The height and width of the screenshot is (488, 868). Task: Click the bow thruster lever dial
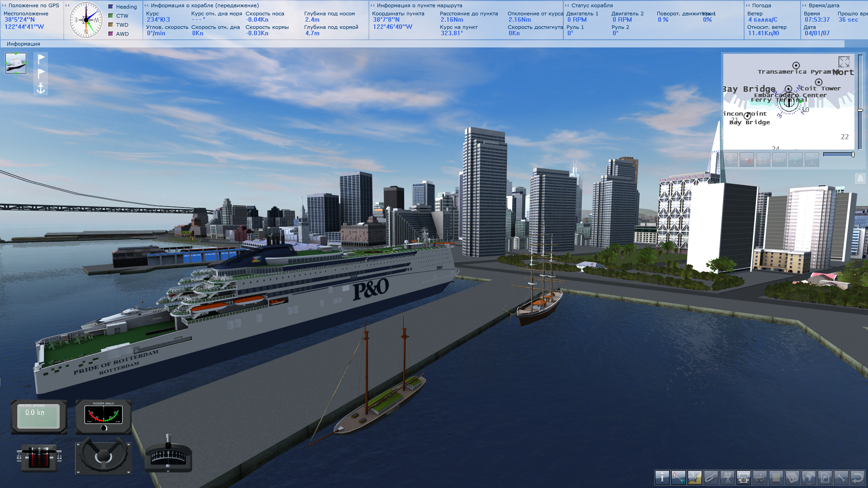[x=168, y=454]
